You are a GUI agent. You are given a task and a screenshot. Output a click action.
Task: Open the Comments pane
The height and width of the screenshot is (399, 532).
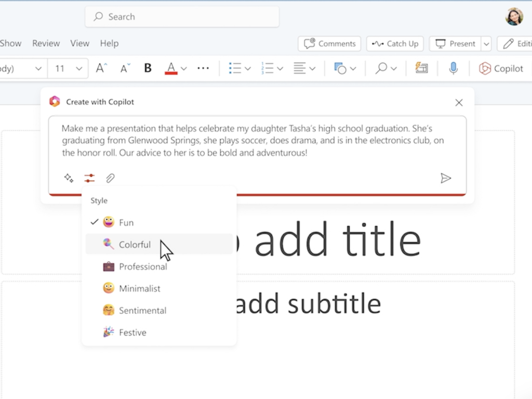[x=329, y=44]
